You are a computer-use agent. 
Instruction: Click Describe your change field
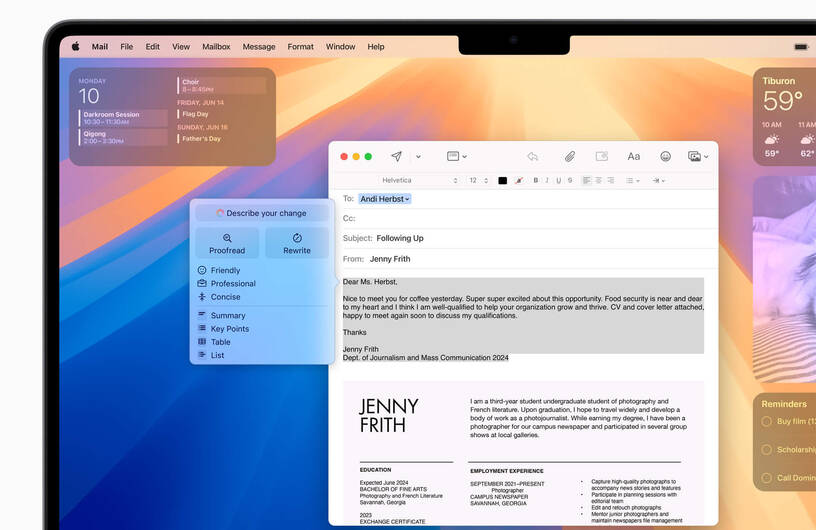click(262, 213)
